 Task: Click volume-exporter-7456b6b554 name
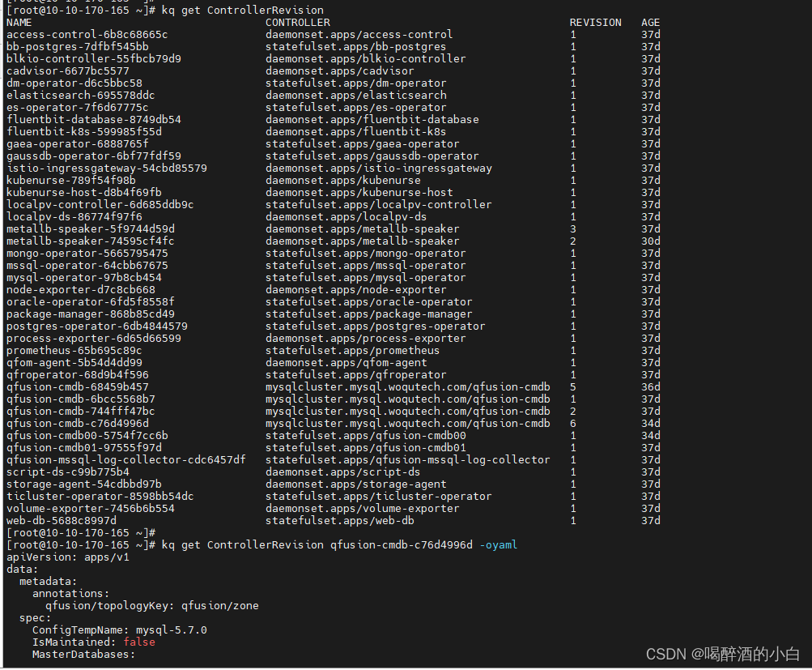click(x=91, y=510)
